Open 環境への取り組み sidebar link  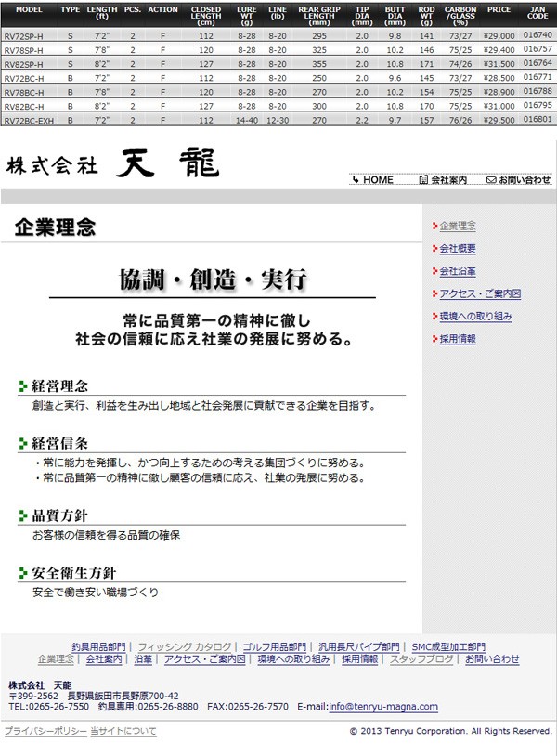pyautogui.click(x=475, y=317)
